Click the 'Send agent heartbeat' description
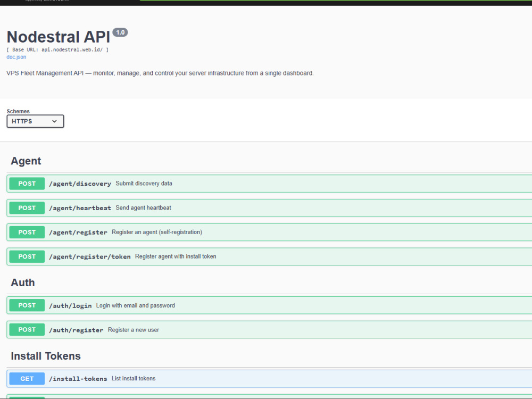 tap(143, 207)
